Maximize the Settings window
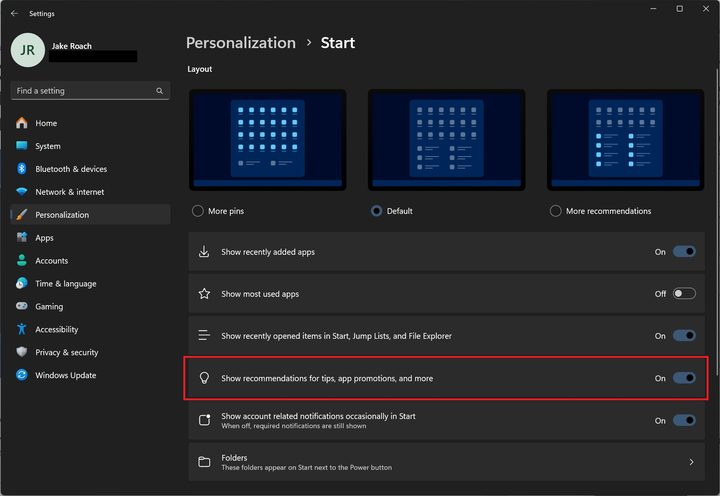 coord(680,9)
